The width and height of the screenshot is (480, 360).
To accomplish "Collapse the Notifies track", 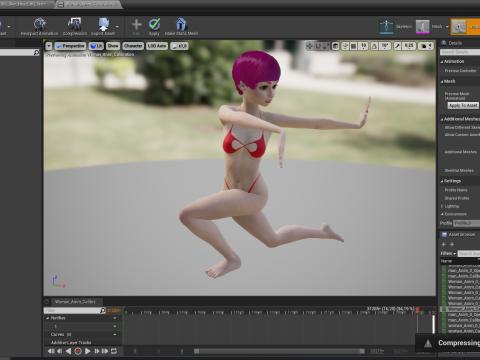I will (x=48, y=318).
